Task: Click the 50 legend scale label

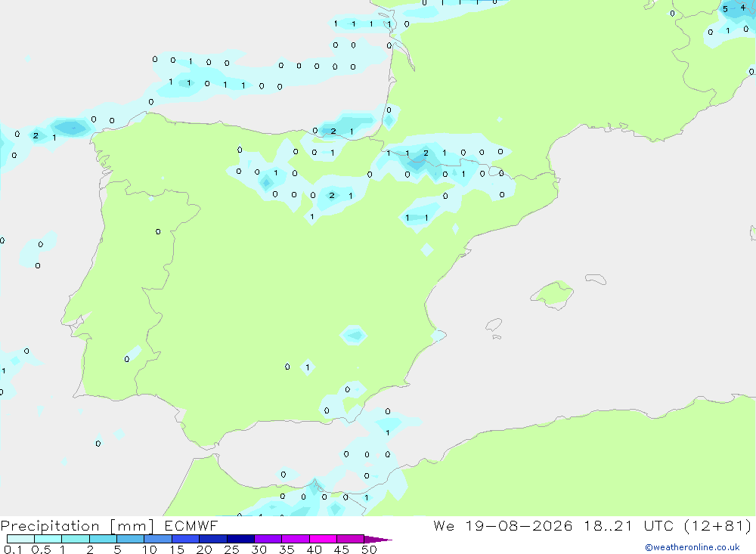Action: tap(370, 549)
